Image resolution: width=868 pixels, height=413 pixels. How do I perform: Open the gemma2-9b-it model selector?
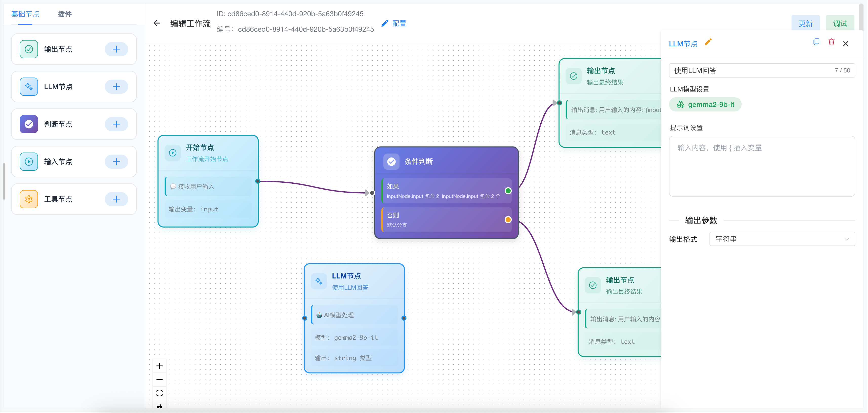pos(705,104)
